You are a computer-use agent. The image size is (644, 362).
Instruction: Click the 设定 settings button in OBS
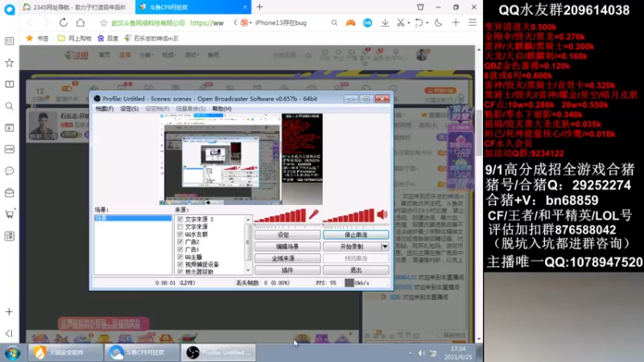coord(287,235)
